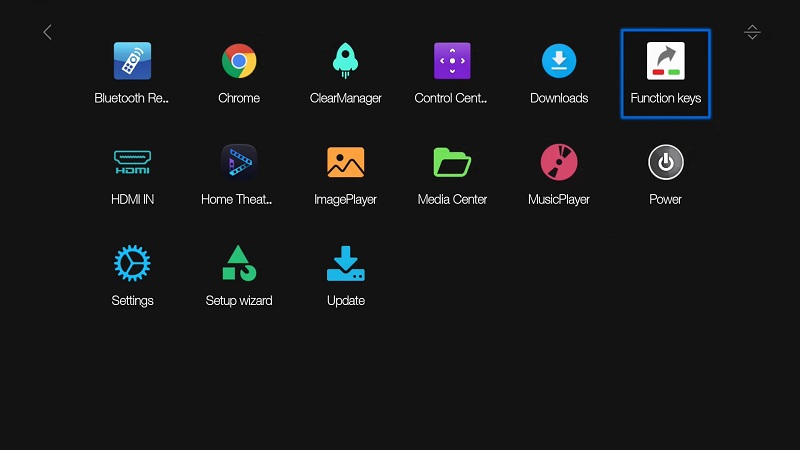This screenshot has width=800, height=450.
Task: Launch the Home Theater app icon
Action: (x=239, y=162)
